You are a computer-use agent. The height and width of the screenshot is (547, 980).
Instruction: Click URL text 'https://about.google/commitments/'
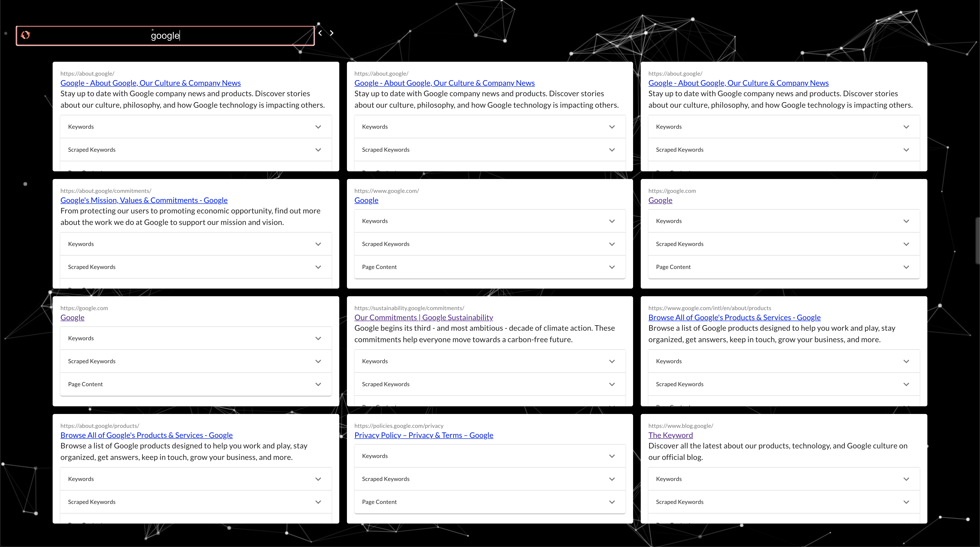pyautogui.click(x=106, y=191)
